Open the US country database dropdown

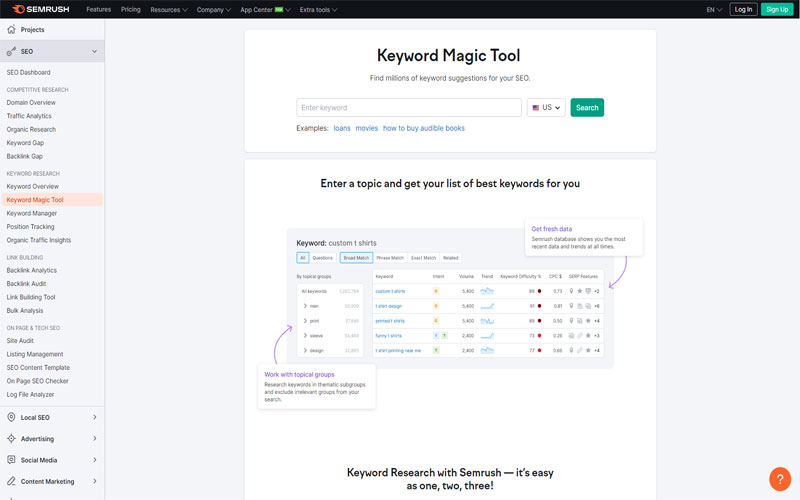coord(546,108)
